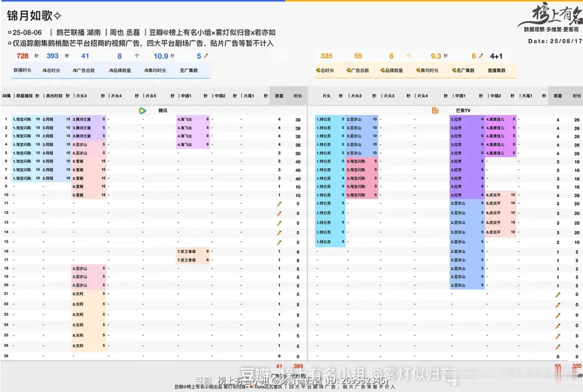Screen dimensions: 583x392
Task: Click the carrot icon in Tencent episode 13 row
Action: coord(279,223)
